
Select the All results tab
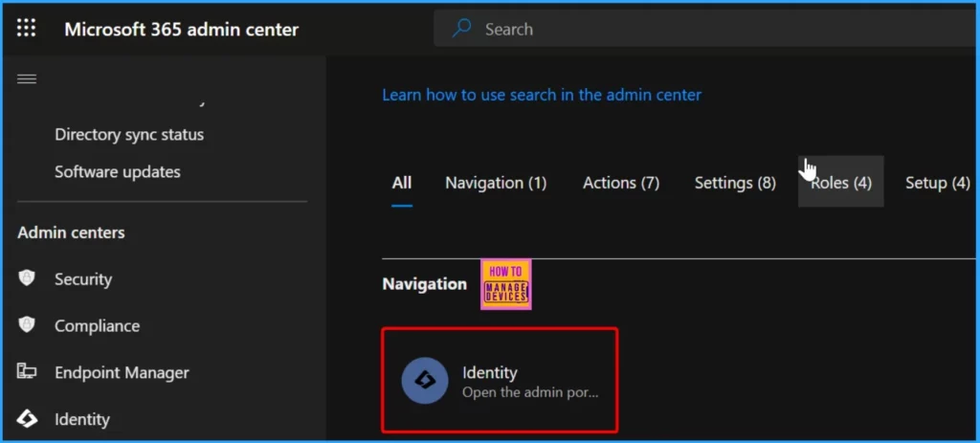[x=402, y=183]
